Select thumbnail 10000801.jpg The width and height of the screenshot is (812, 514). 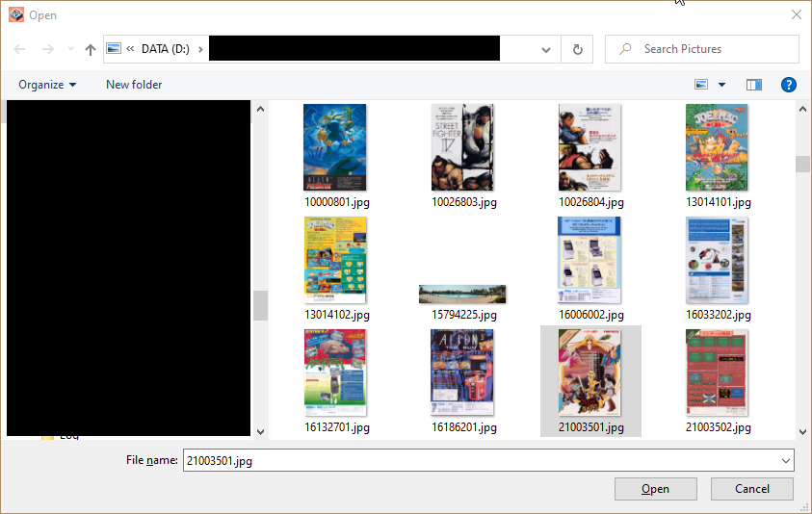tap(335, 147)
